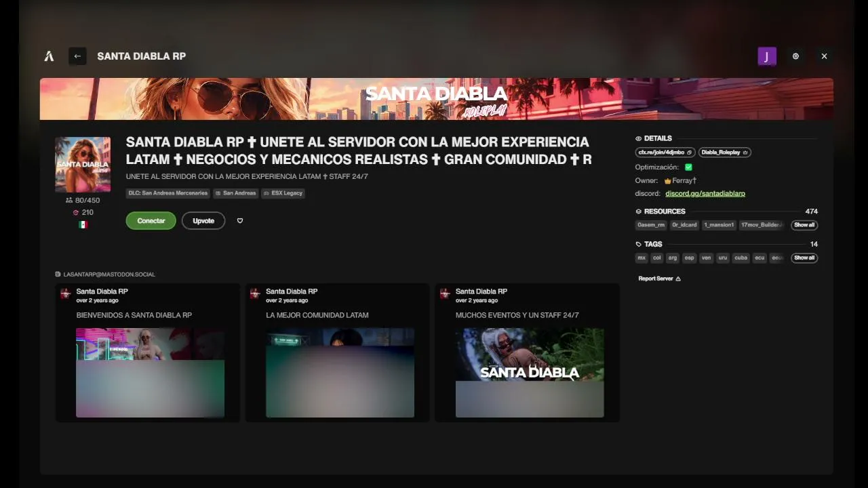Screen dimensions: 868x488
Task: Click the owner name Ferray
Action: 684,181
